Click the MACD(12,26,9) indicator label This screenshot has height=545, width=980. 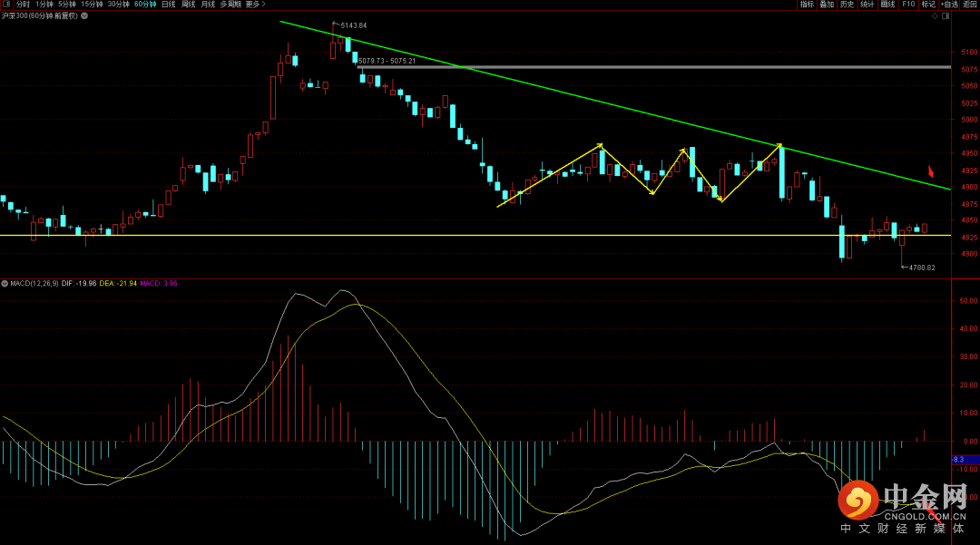[x=34, y=284]
